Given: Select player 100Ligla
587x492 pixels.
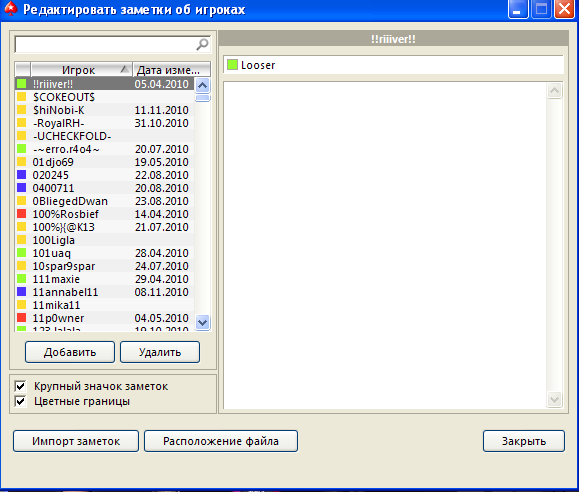Looking at the screenshot, I should (x=104, y=240).
